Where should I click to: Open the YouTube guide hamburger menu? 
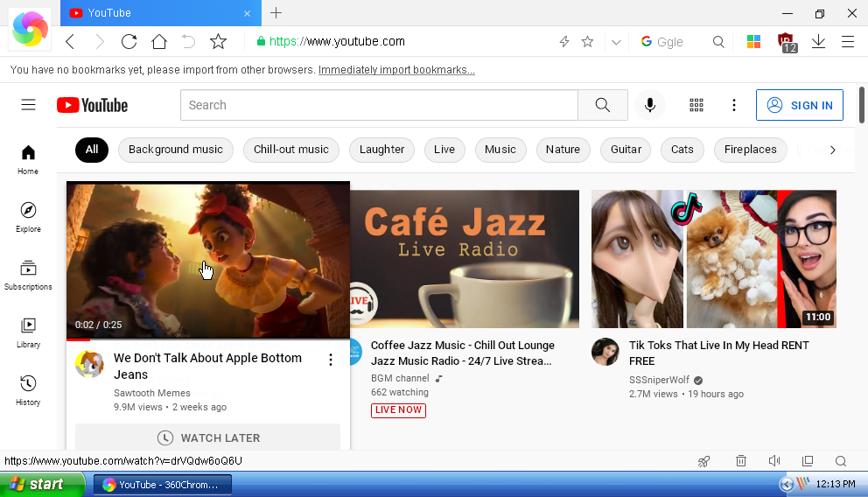(28, 105)
